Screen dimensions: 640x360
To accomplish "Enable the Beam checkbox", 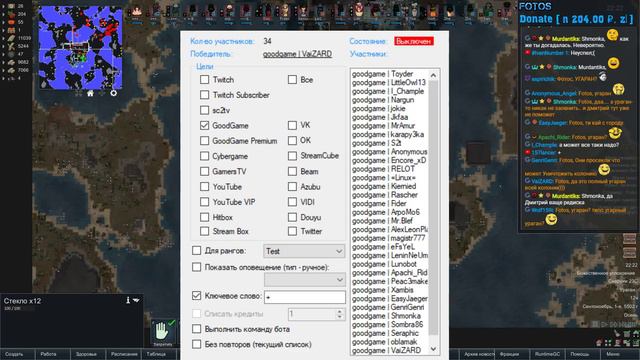I will click(292, 171).
